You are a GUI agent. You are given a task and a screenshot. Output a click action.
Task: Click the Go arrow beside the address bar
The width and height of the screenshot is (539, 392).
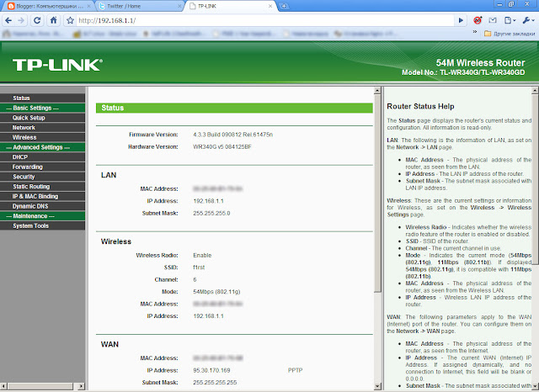click(x=461, y=20)
